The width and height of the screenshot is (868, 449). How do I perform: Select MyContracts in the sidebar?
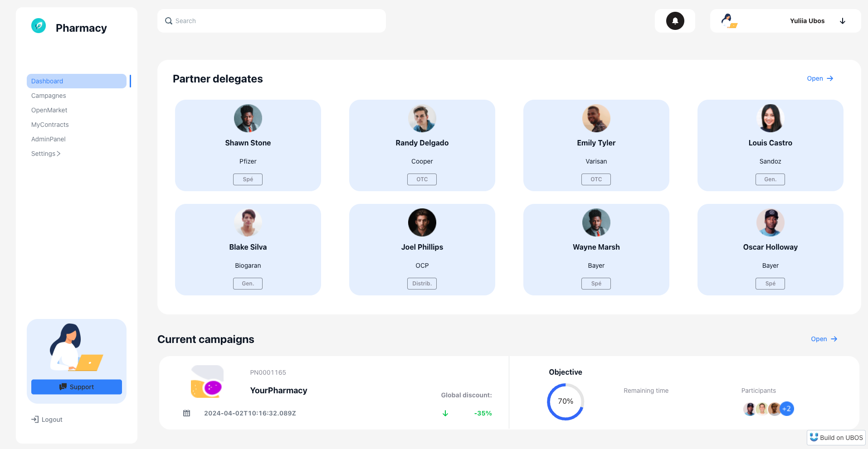click(x=50, y=125)
